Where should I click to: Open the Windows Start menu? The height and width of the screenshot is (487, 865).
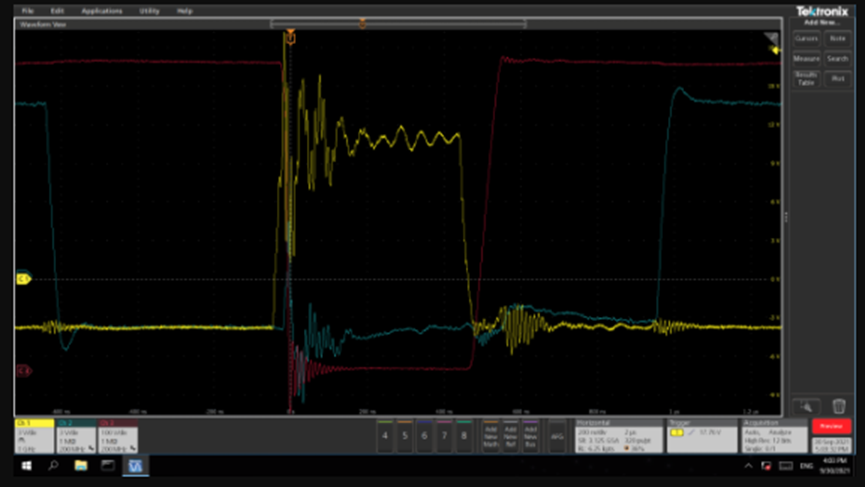[x=27, y=466]
